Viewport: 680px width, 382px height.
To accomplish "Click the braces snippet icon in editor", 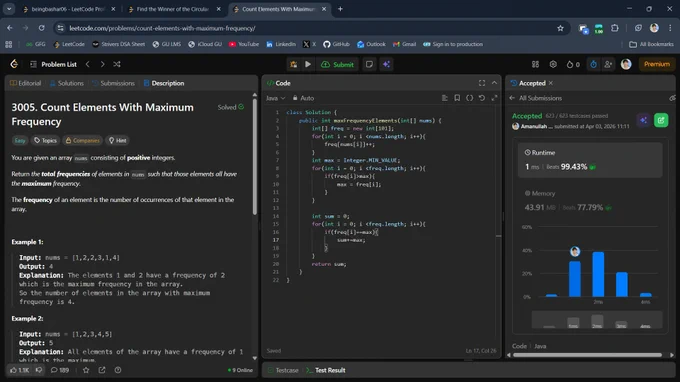I will point(470,98).
